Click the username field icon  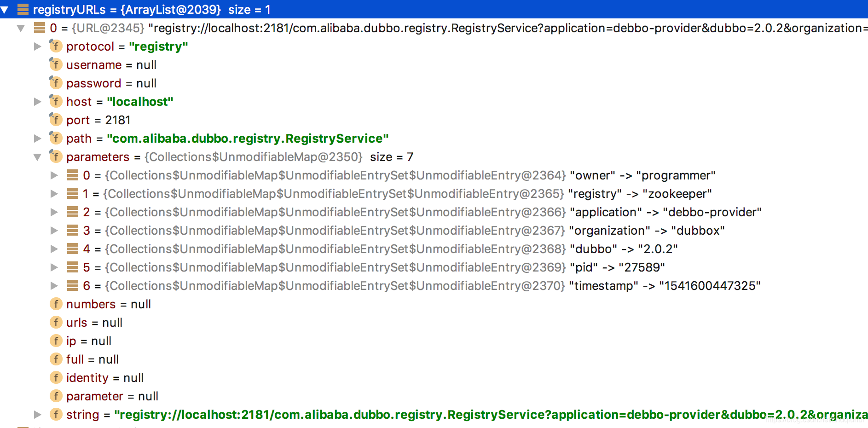(56, 64)
